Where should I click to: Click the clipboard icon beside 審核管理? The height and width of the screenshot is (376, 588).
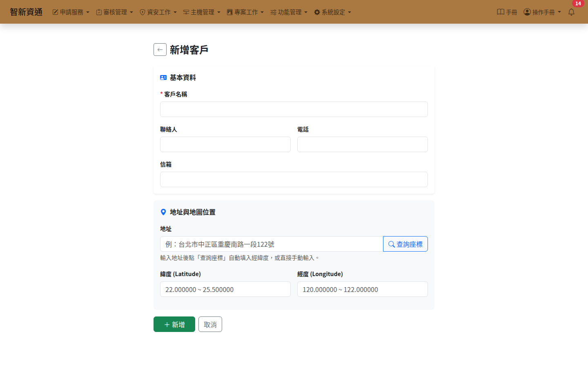point(99,12)
